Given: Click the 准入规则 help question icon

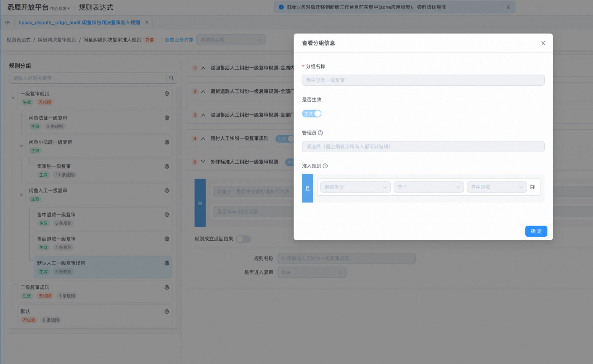Looking at the screenshot, I should pos(325,166).
